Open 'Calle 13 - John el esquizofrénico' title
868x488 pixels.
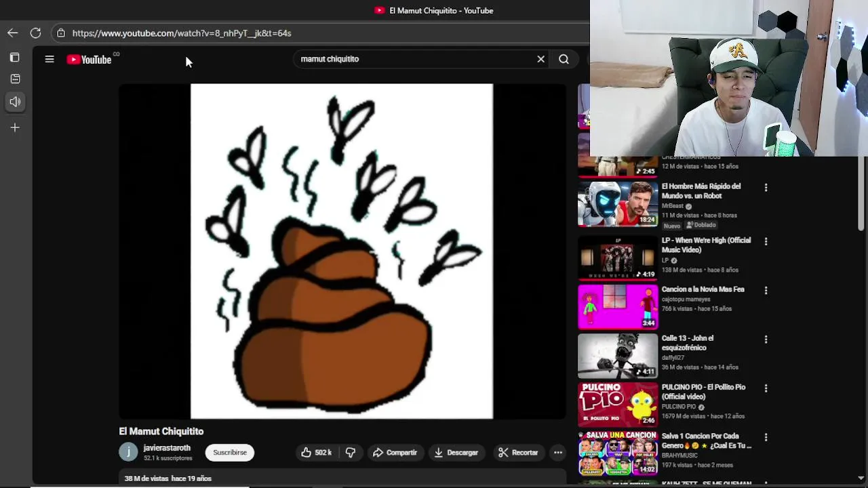click(688, 343)
